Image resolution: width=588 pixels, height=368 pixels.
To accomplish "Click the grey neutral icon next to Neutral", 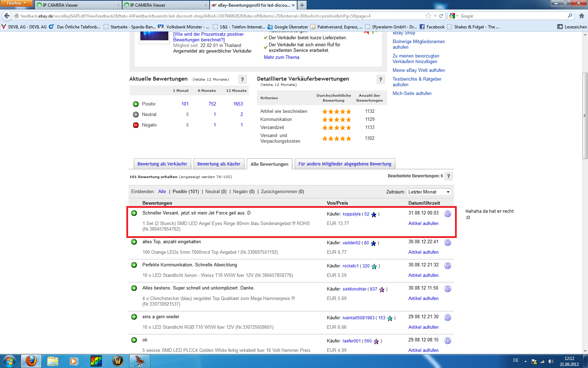I will pos(136,115).
